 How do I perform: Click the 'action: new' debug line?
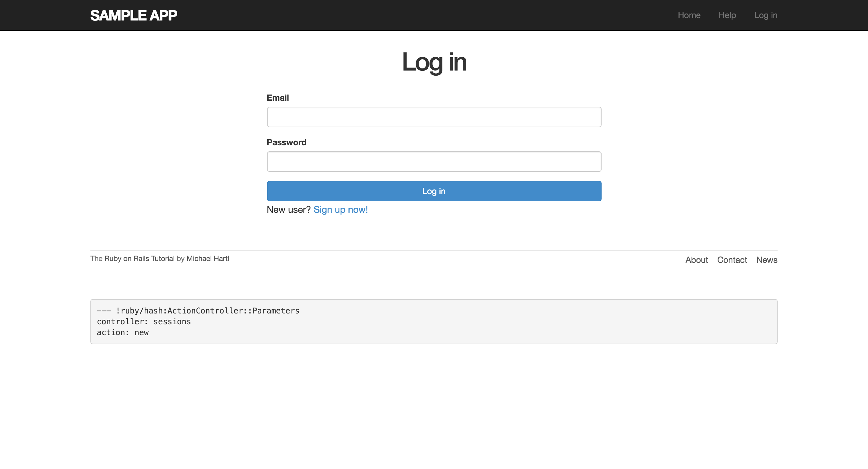123,332
